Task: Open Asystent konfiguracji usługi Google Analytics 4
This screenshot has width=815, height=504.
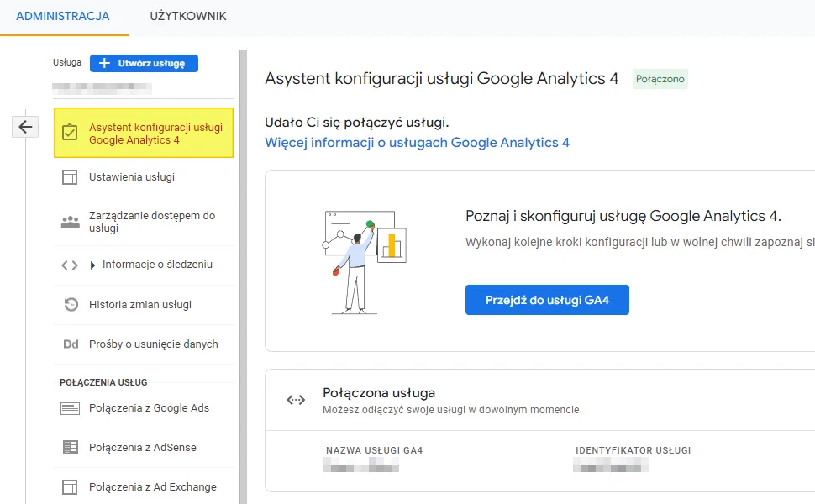Action: coord(144,133)
